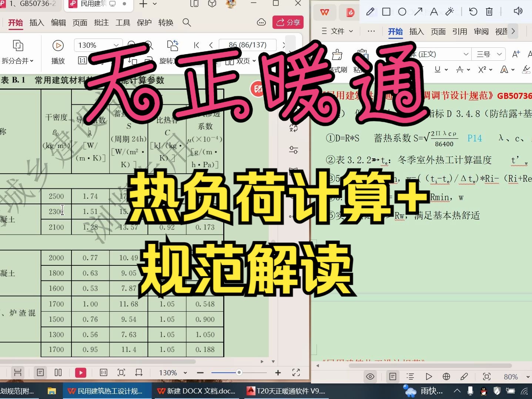Open the 批注 tab in PDF window

(101, 23)
